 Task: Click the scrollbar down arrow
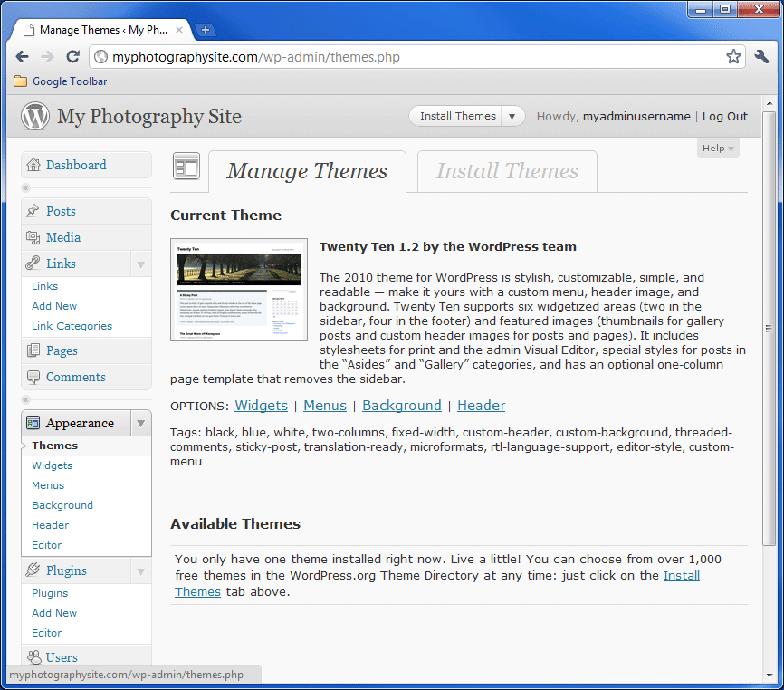coord(769,675)
